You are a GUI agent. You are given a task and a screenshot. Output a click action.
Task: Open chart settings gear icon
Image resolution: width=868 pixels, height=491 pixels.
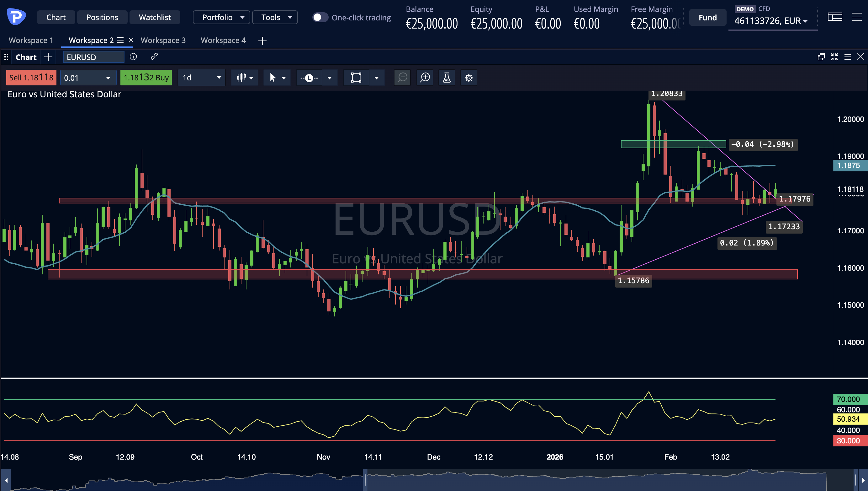click(x=469, y=78)
